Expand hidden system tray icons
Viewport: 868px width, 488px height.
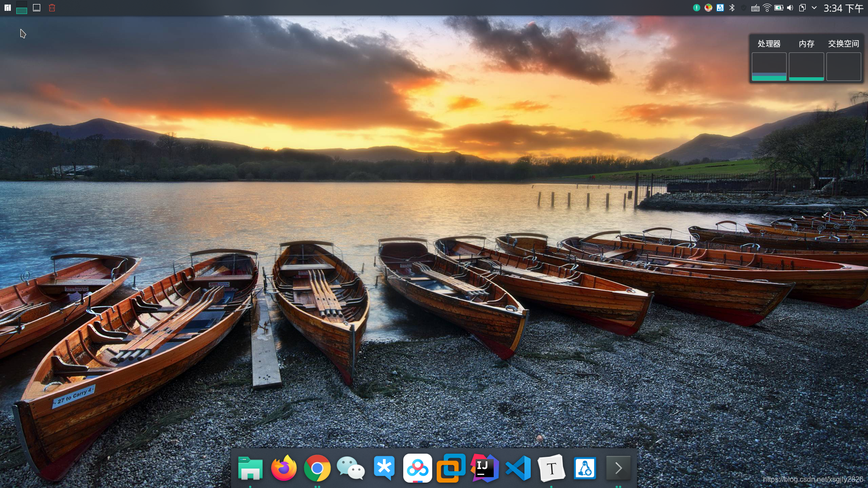[x=814, y=8]
